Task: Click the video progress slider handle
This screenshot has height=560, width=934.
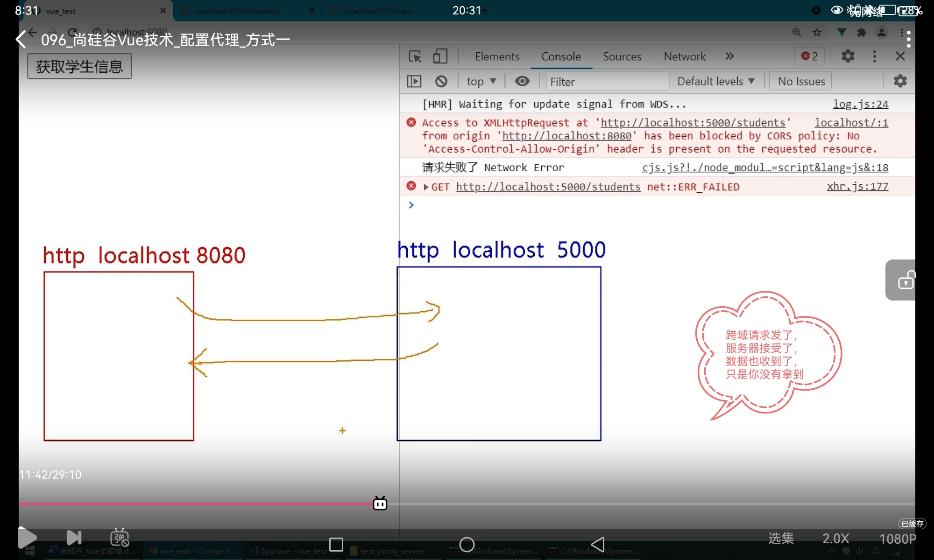Action: pos(380,504)
